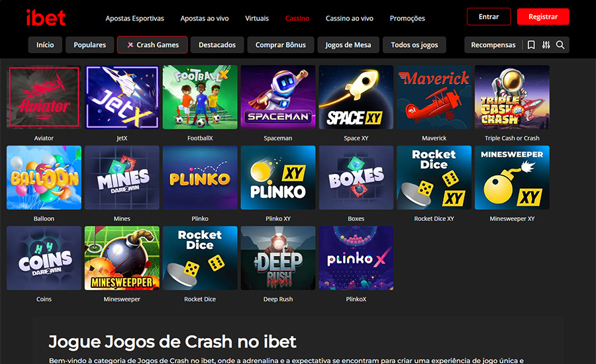This screenshot has width=596, height=364.
Task: Switch to the Populares tab
Action: 89,45
